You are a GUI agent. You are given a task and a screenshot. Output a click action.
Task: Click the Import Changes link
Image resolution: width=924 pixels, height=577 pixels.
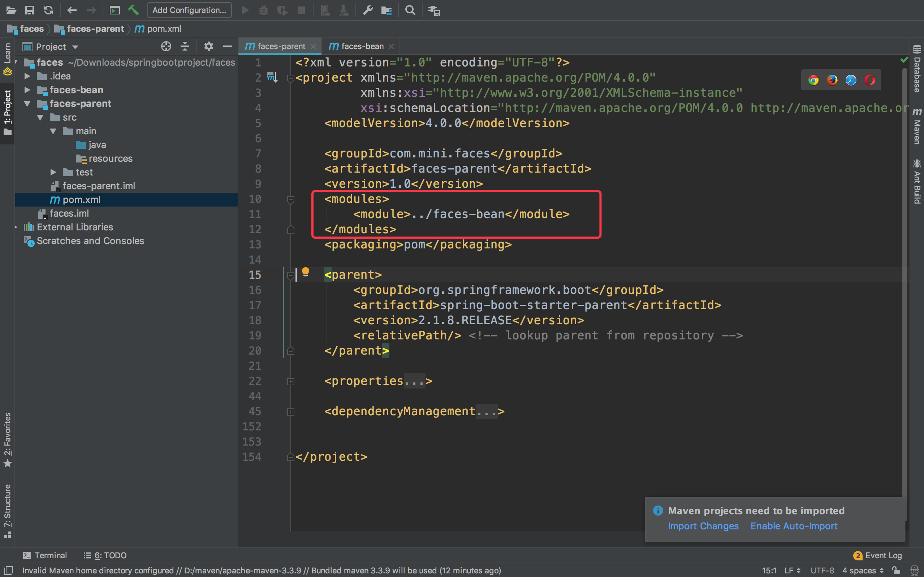pyautogui.click(x=703, y=526)
